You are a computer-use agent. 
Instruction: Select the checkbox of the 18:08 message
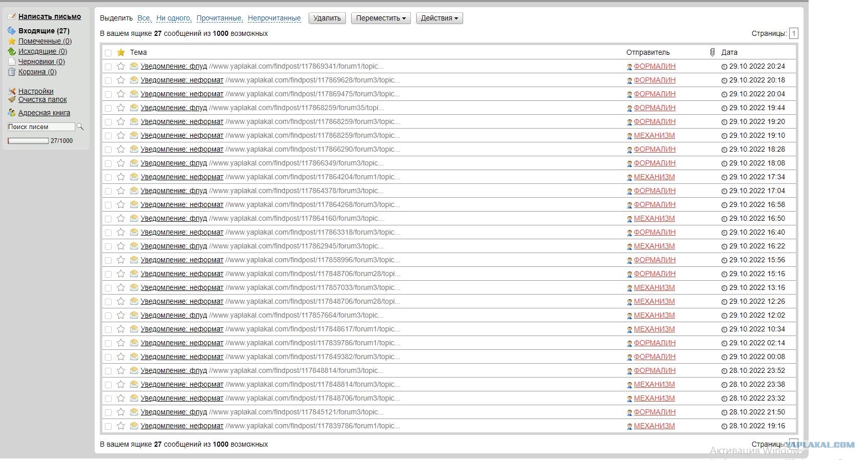point(108,163)
